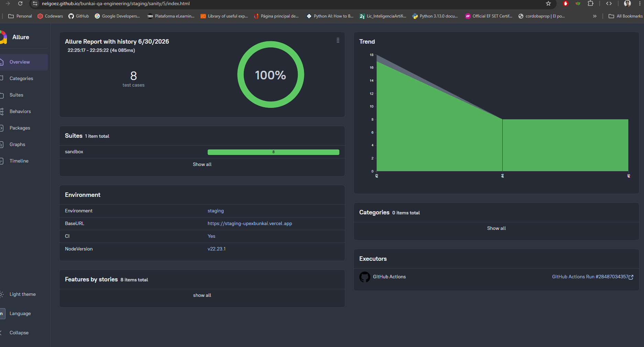Open the GitHub bookmark icon
This screenshot has width=644, height=347.
[x=71, y=16]
